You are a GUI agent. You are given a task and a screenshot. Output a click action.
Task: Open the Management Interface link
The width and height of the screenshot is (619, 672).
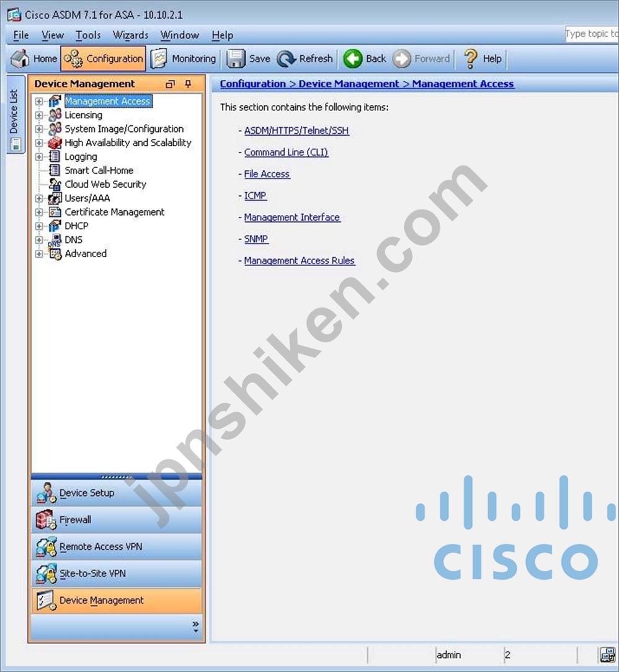click(292, 218)
